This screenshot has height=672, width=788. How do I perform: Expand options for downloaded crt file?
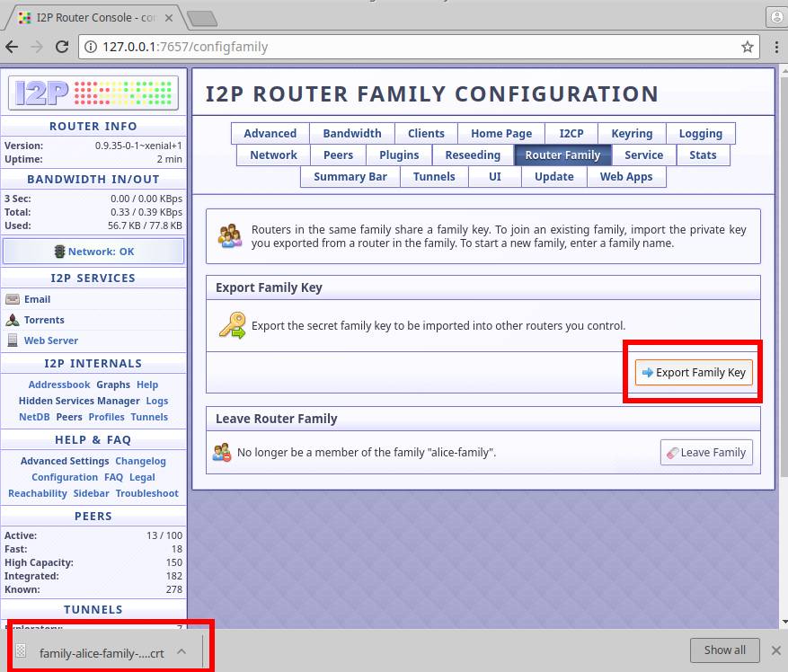click(x=182, y=652)
